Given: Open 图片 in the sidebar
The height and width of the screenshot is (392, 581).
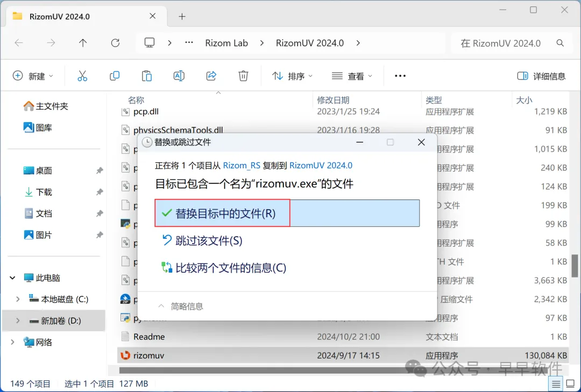Looking at the screenshot, I should click(x=38, y=235).
